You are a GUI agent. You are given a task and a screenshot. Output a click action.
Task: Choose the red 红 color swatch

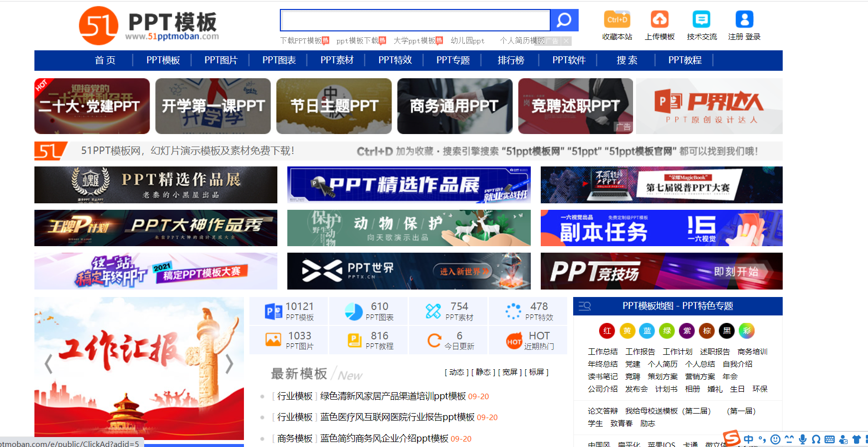[x=607, y=330]
